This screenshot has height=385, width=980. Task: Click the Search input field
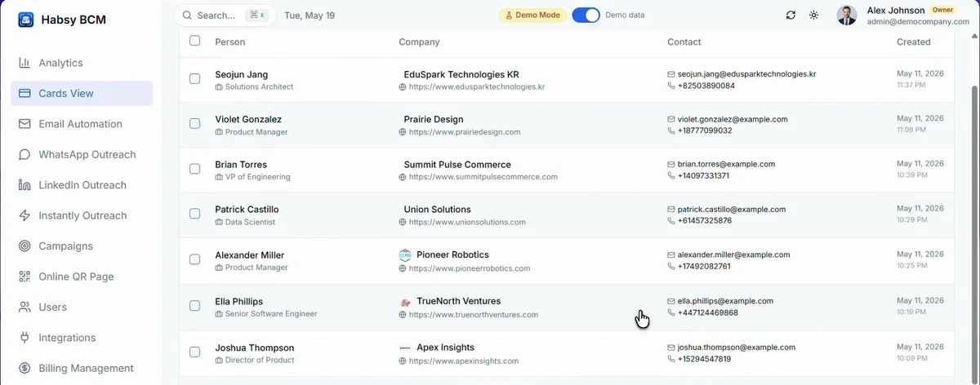(225, 15)
